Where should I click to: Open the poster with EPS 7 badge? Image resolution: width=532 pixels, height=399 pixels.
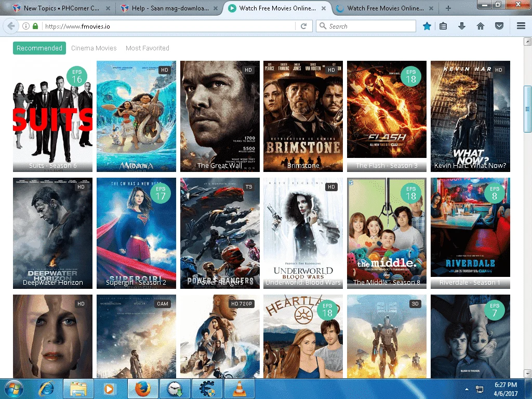(470, 336)
